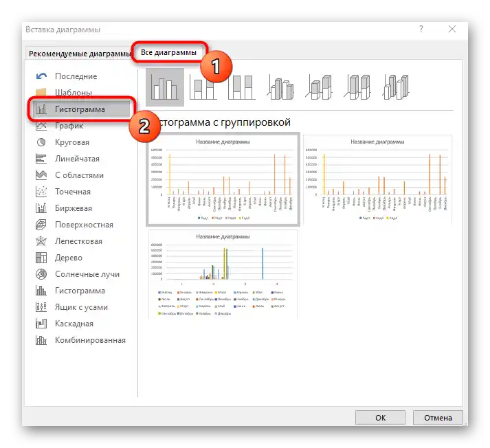The image size is (490, 448).
Task: Switch to the Все диаграммы tab
Action: [168, 52]
